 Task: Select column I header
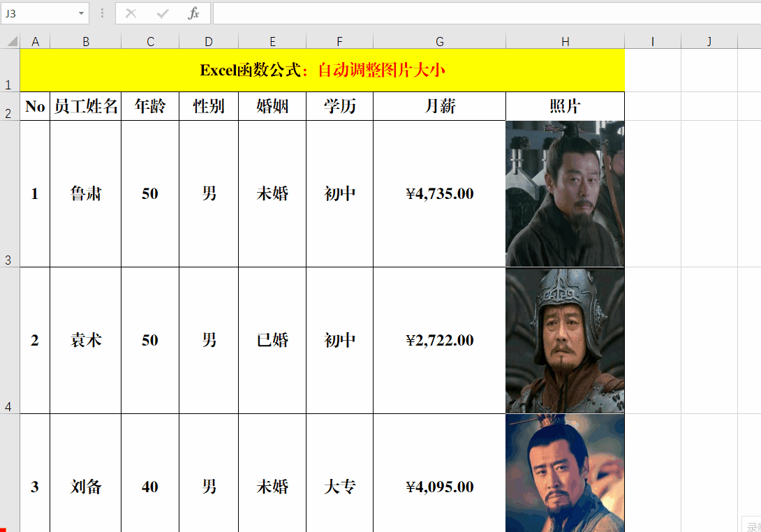[653, 41]
